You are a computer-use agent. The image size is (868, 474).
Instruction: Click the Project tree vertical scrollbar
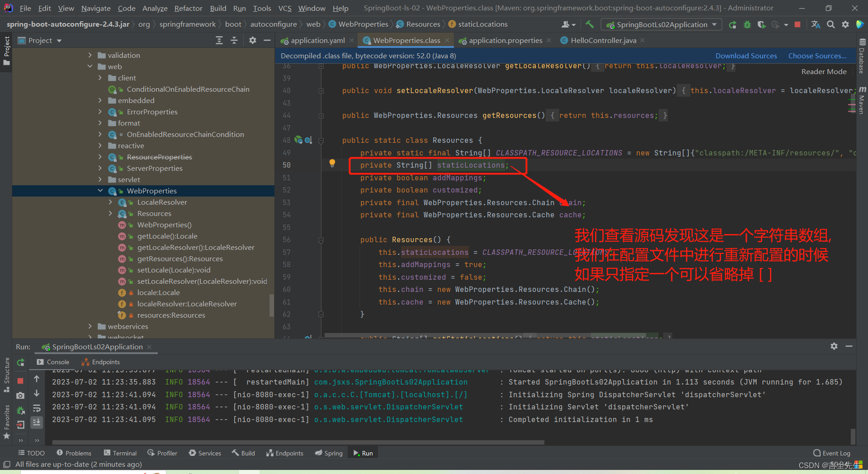coord(271,306)
